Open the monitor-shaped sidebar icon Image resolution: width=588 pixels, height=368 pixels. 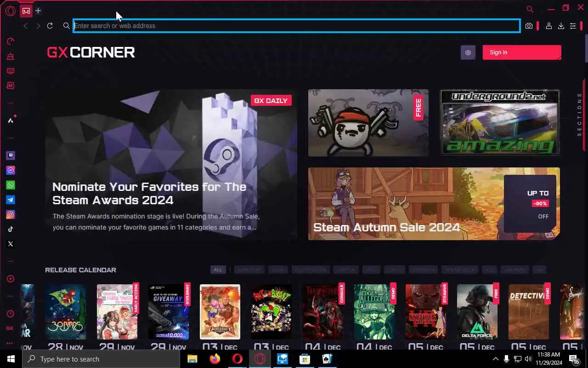pos(11,71)
